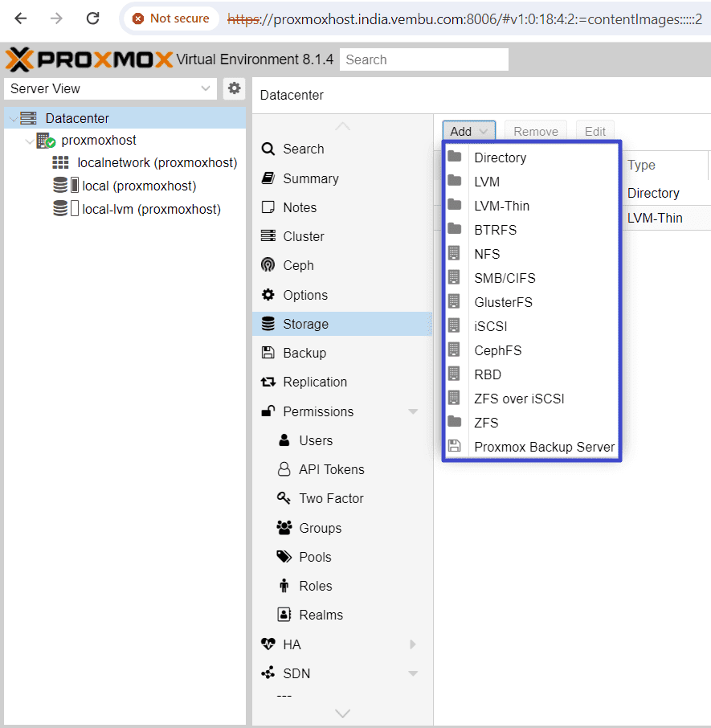
Task: Click the Ceph logo icon
Action: coord(268,265)
